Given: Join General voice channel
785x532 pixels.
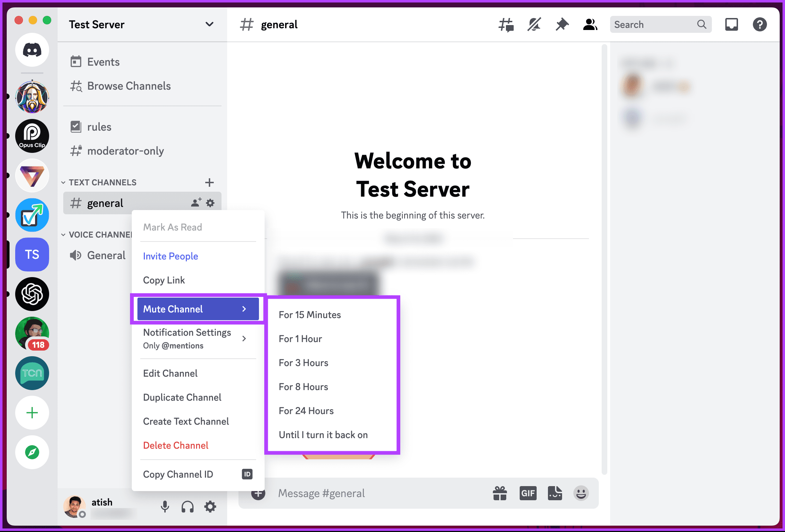Looking at the screenshot, I should [x=98, y=255].
